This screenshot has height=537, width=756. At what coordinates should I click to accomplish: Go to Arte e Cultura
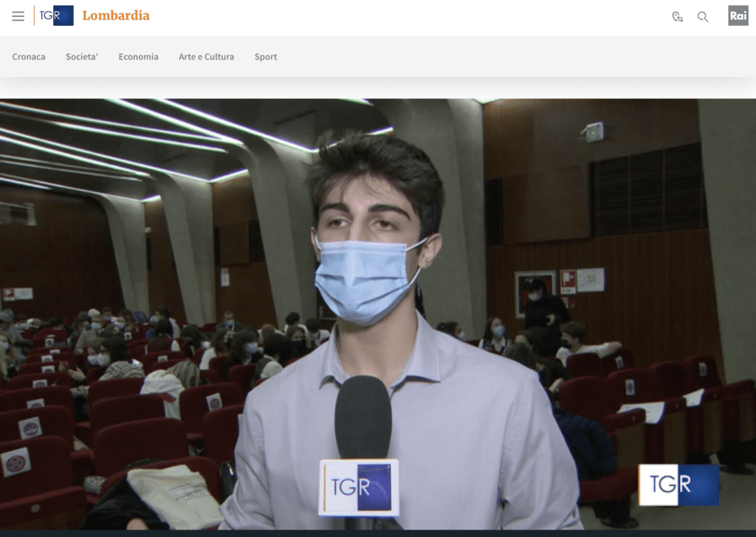click(206, 57)
